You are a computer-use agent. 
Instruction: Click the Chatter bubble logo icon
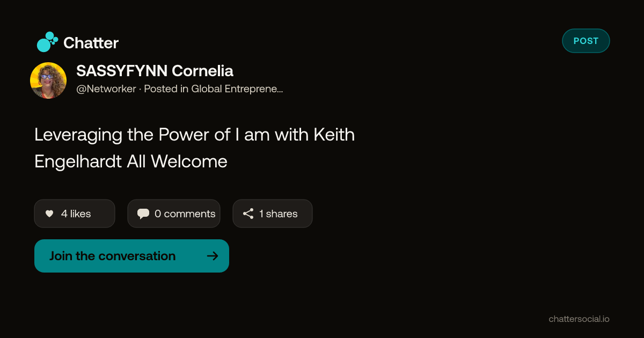tap(47, 42)
